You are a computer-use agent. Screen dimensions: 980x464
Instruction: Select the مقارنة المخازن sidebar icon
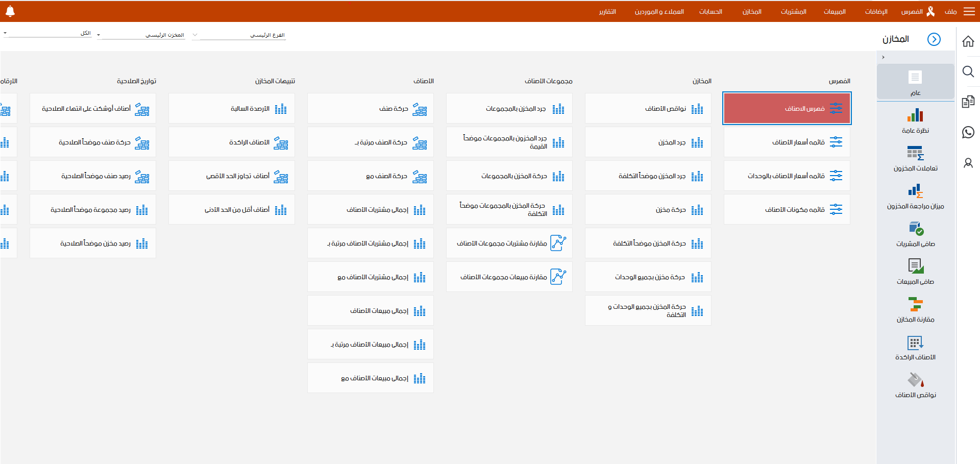[916, 307]
